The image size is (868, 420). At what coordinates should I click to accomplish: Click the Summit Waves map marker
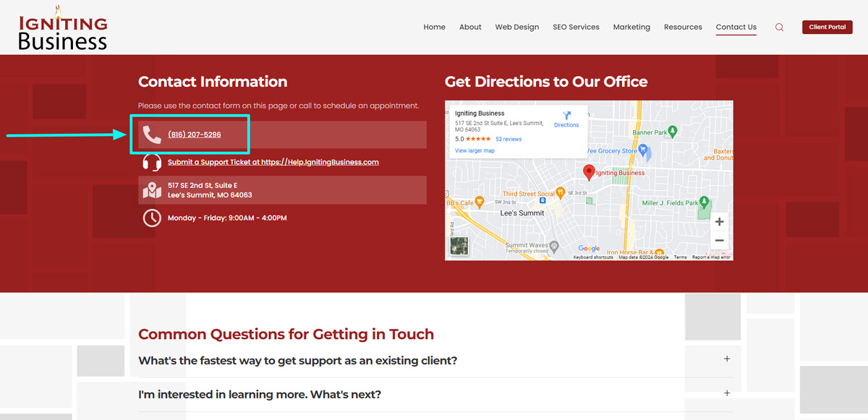[x=554, y=246]
